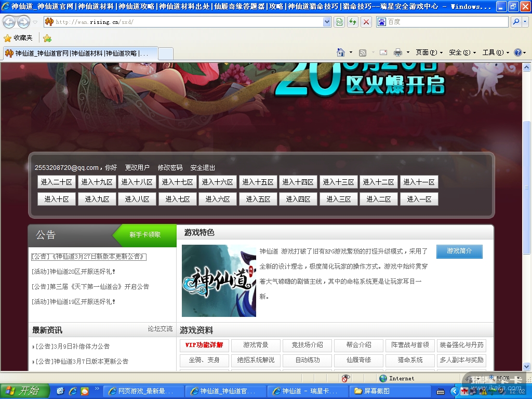Screen dimensions: 532x399
Task: Click the 进入十区 server button
Action: point(56,199)
